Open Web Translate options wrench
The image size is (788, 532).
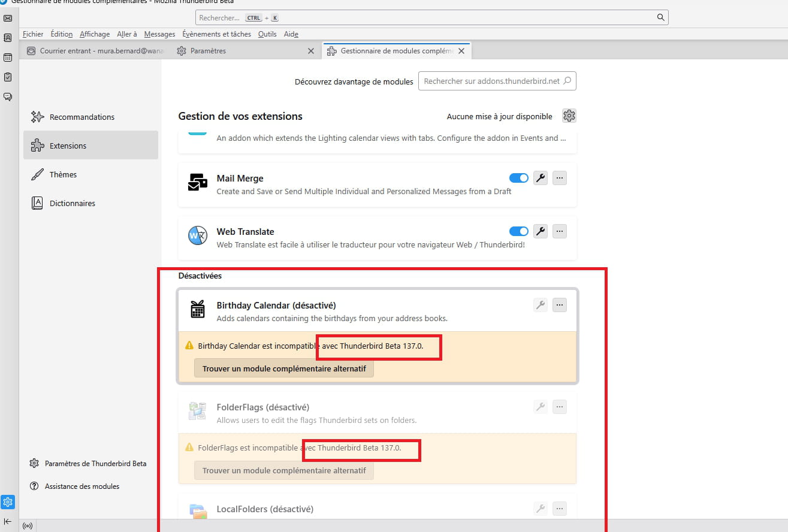click(541, 231)
